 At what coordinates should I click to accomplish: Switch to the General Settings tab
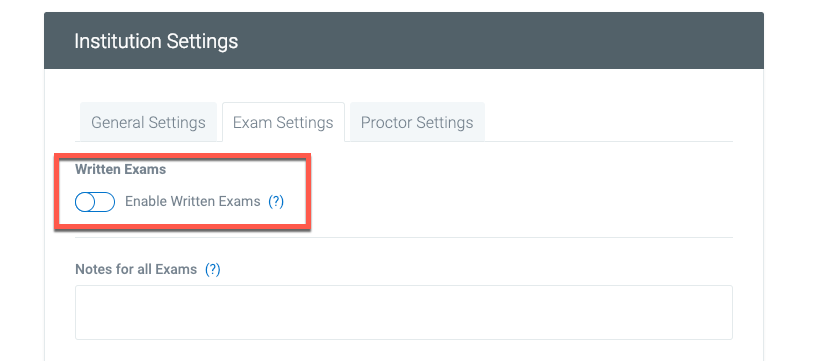148,123
